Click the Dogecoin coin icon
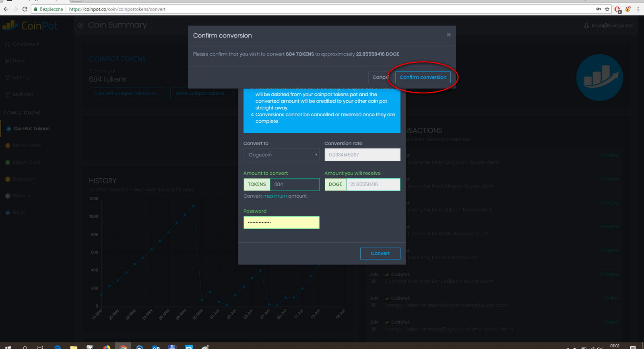Image resolution: width=644 pixels, height=349 pixels. tap(8, 179)
